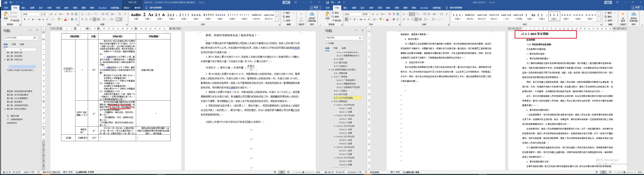Switch to 页面 tab in left navigation pane
The height and width of the screenshot is (175, 644).
pos(14,44)
